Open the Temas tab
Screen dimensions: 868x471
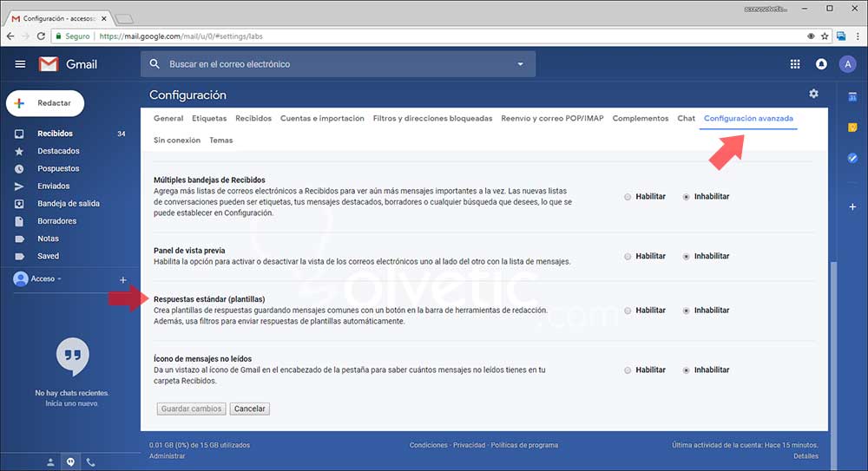pyautogui.click(x=220, y=140)
